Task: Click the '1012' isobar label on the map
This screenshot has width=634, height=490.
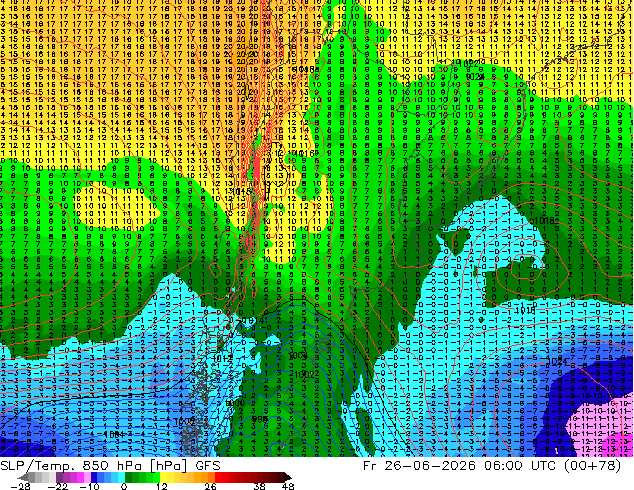Action: pos(222,359)
